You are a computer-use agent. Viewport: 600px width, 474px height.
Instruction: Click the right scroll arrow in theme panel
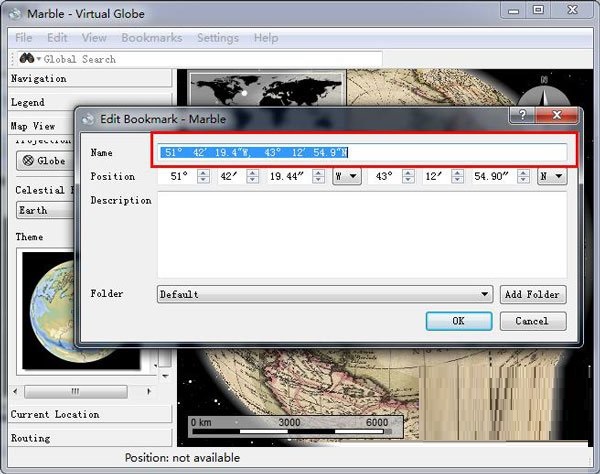[148, 391]
